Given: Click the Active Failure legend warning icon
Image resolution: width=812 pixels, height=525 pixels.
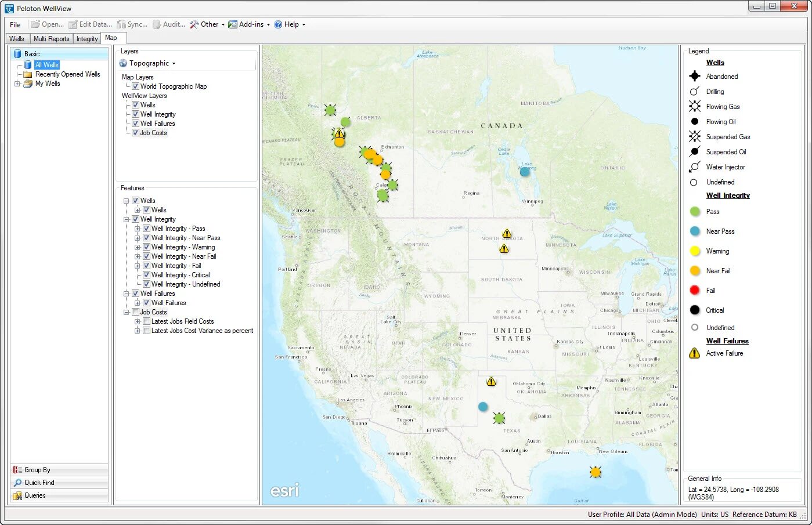Looking at the screenshot, I should pos(694,353).
